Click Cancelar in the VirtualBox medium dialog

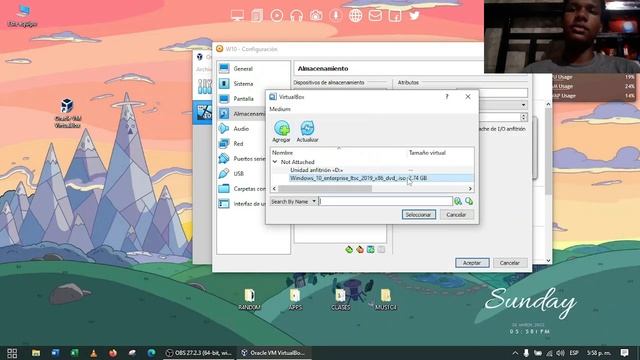[x=456, y=215]
